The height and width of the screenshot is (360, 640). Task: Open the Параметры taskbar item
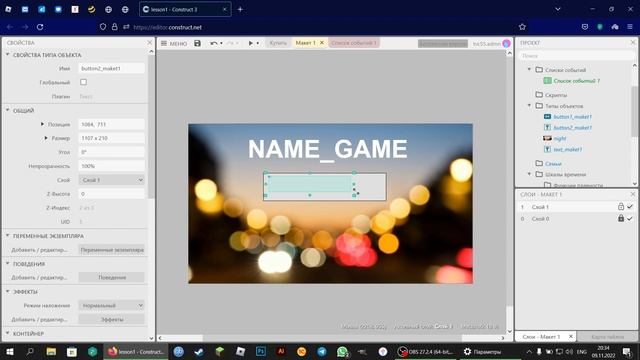[482, 351]
